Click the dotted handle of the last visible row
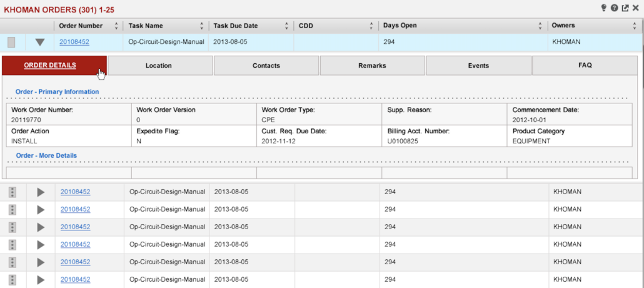The image size is (644, 288). point(12,280)
